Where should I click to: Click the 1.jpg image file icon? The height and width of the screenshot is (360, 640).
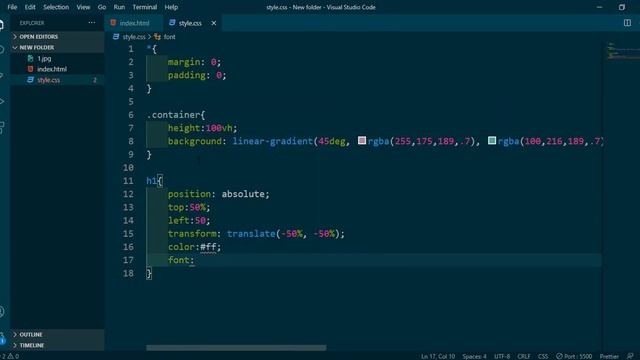(30, 58)
